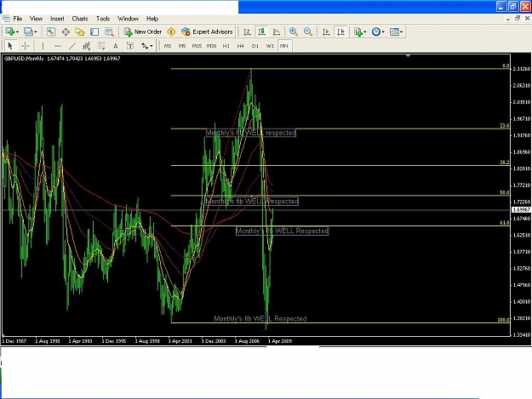The height and width of the screenshot is (399, 532).
Task: Toggle the Expert Advisors button
Action: [207, 31]
